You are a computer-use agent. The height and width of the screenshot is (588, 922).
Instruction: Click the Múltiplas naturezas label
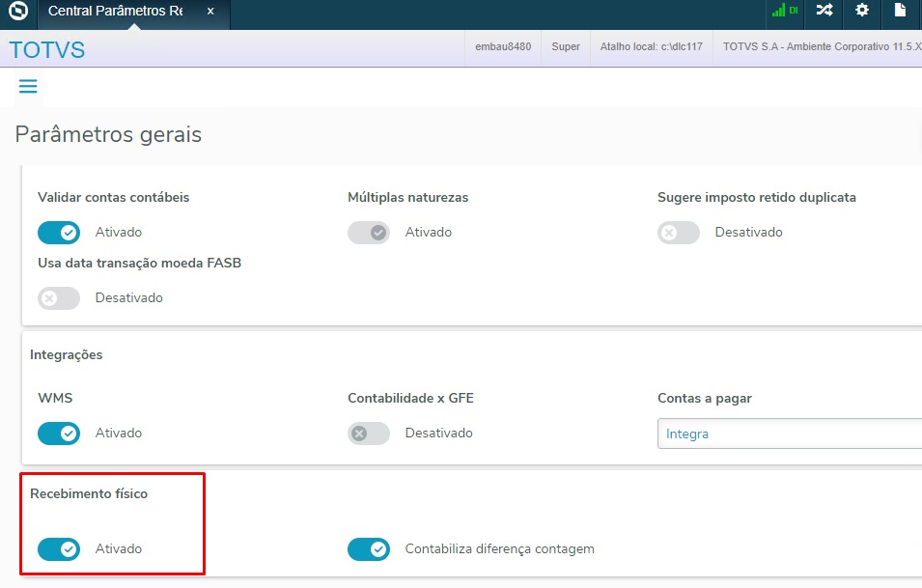(x=408, y=197)
